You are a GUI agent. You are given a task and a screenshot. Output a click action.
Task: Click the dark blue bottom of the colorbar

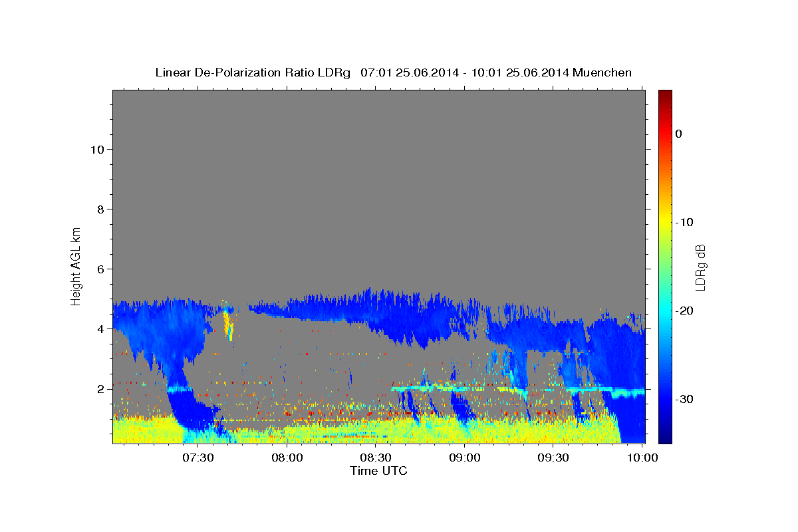pyautogui.click(x=665, y=438)
